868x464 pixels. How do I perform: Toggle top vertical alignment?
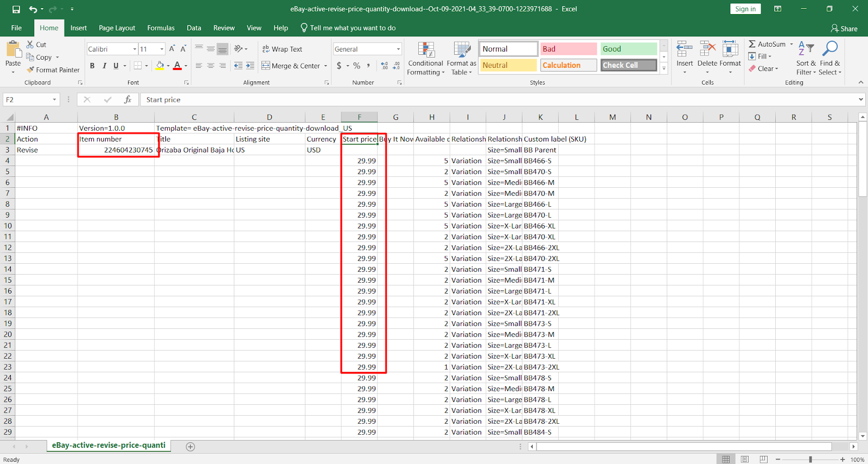point(199,49)
